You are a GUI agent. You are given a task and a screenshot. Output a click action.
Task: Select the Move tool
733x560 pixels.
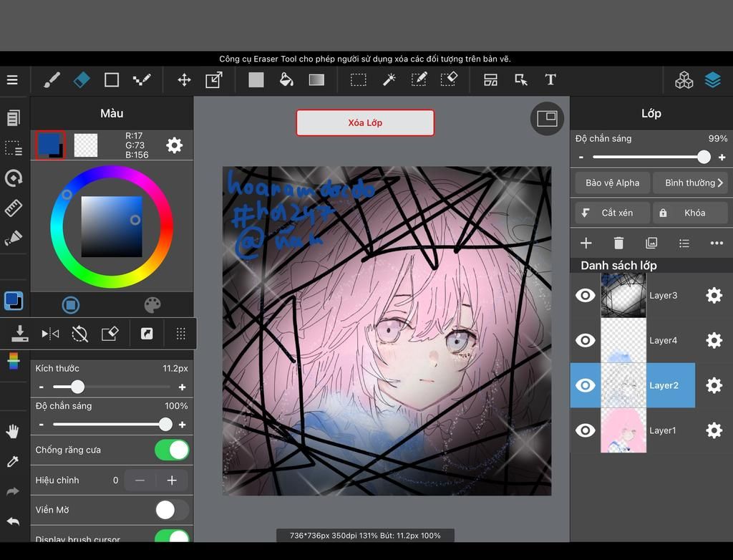(x=184, y=80)
